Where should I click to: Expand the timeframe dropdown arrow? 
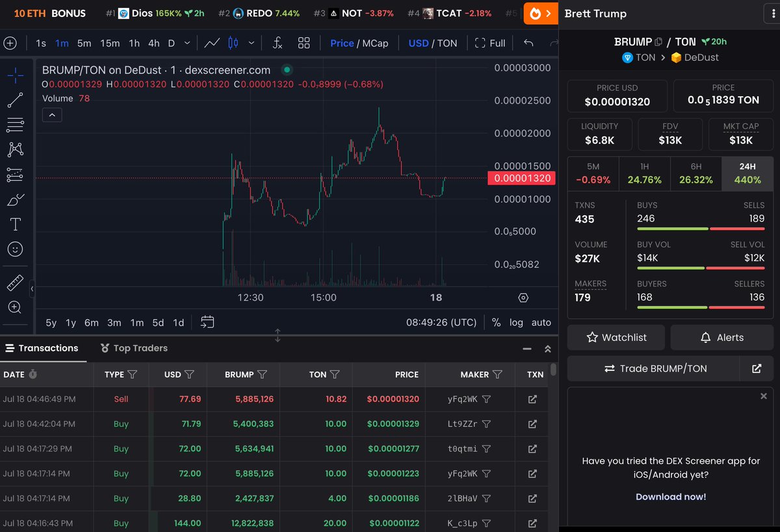pos(187,43)
